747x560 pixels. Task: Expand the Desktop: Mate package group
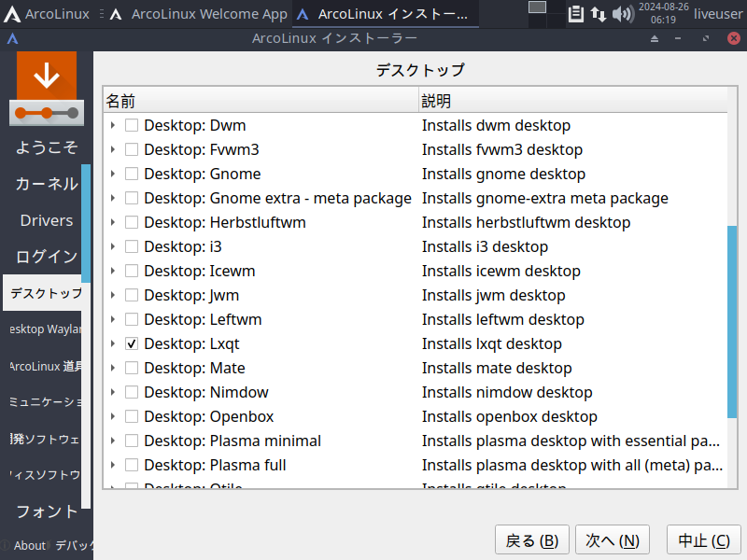pyautogui.click(x=113, y=368)
